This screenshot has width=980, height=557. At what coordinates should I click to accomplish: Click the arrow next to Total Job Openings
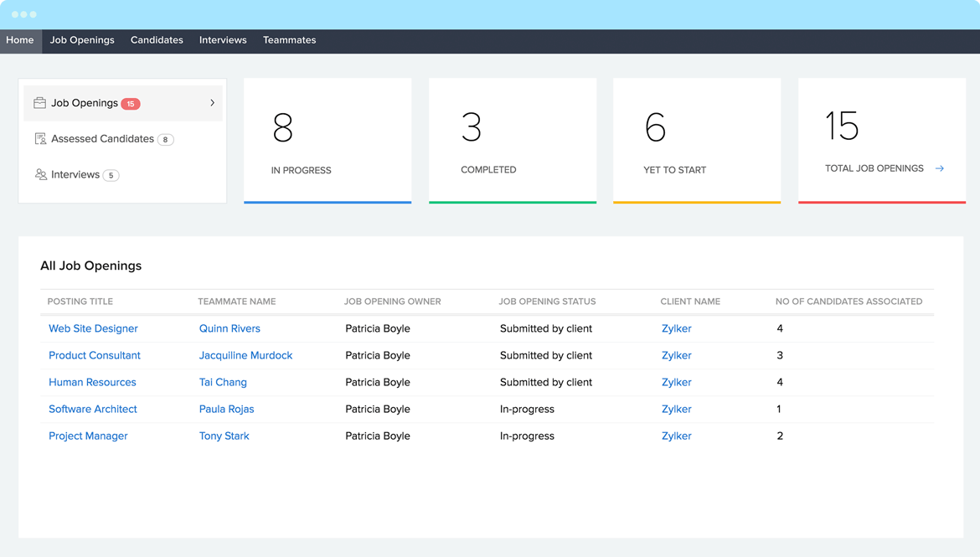pos(940,168)
